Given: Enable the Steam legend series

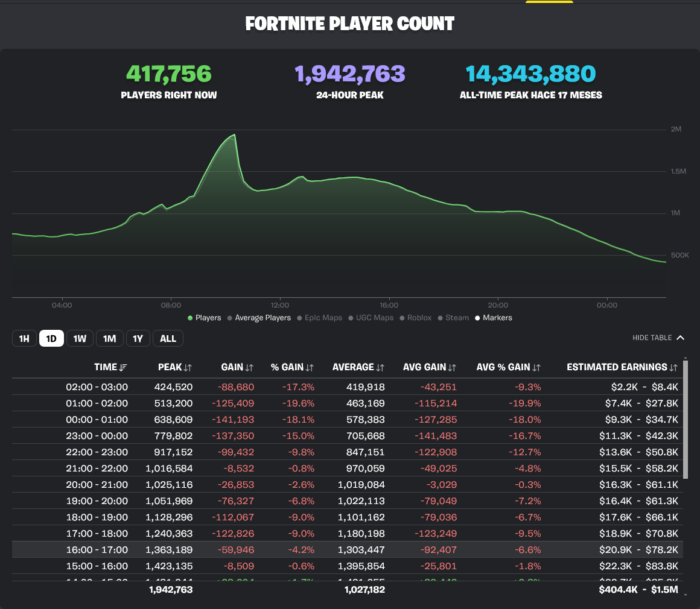Looking at the screenshot, I should pyautogui.click(x=454, y=318).
